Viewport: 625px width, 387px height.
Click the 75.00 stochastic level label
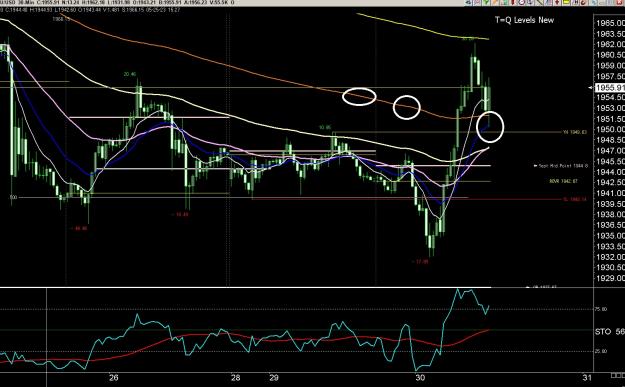[x=601, y=309]
